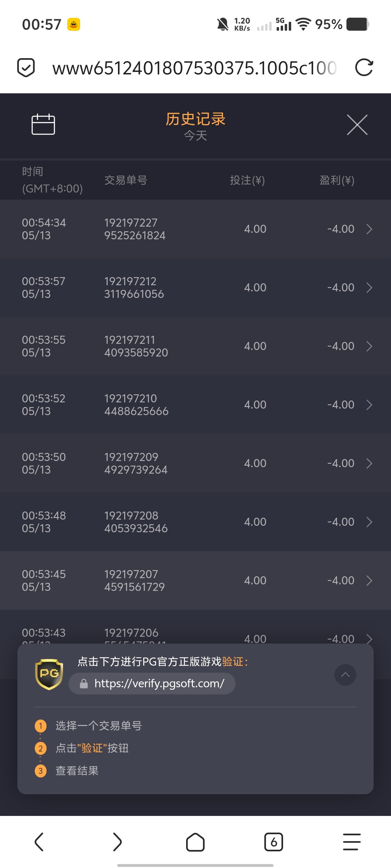Close the history records panel
Viewport: 391px width, 868px height.
(x=357, y=125)
